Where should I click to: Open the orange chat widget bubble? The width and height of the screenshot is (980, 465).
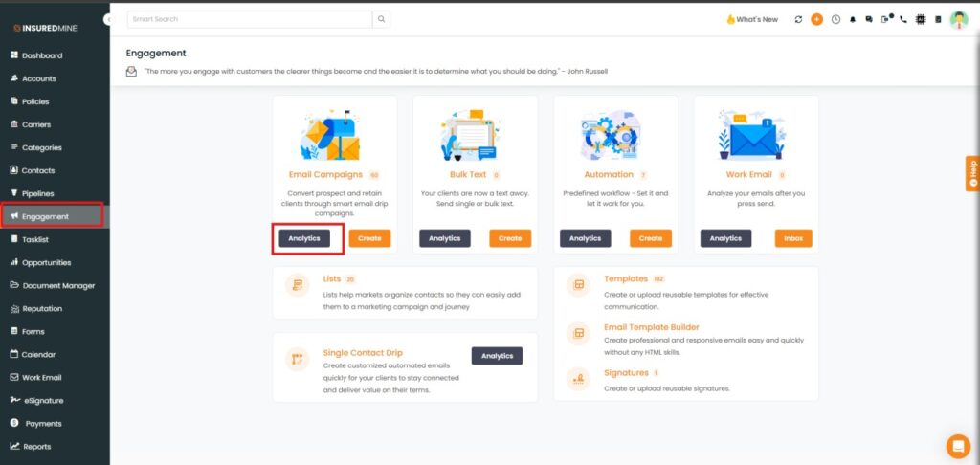pos(957,446)
